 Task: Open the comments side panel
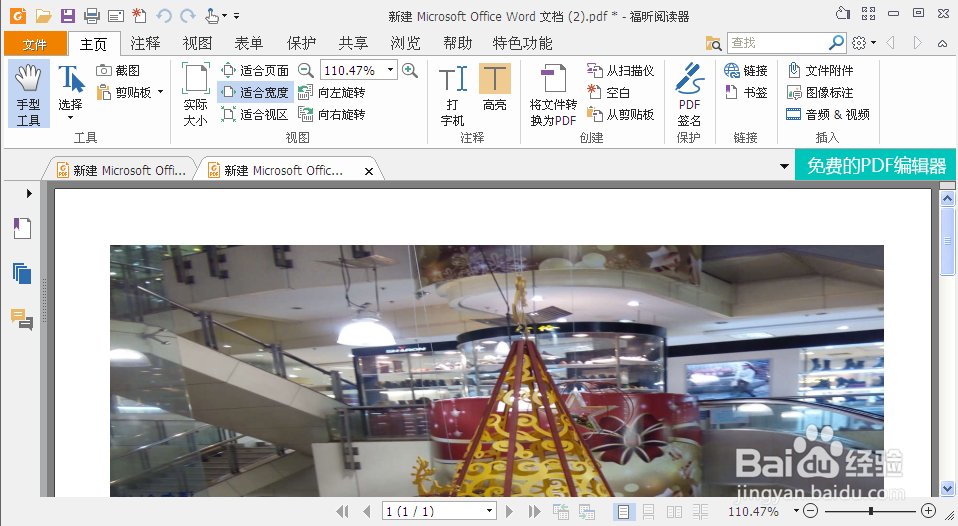[x=22, y=319]
